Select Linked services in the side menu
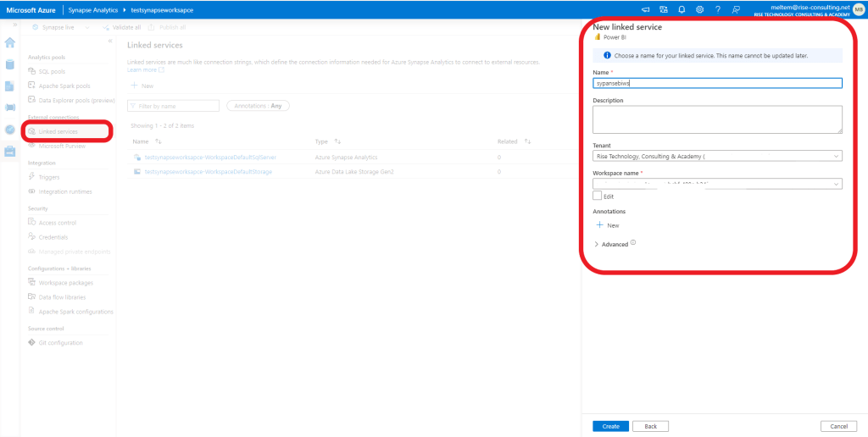This screenshot has height=437, width=868. [x=58, y=131]
